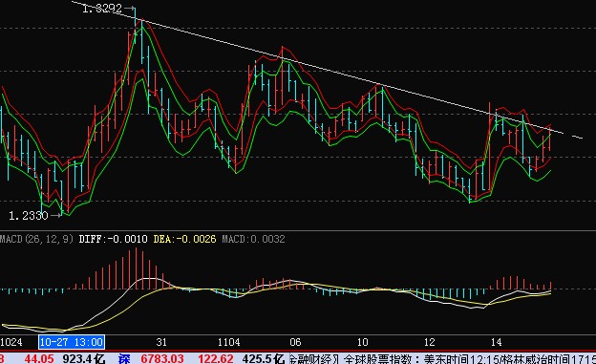
Task: Click the 06 date axis label
Action: pyautogui.click(x=295, y=342)
